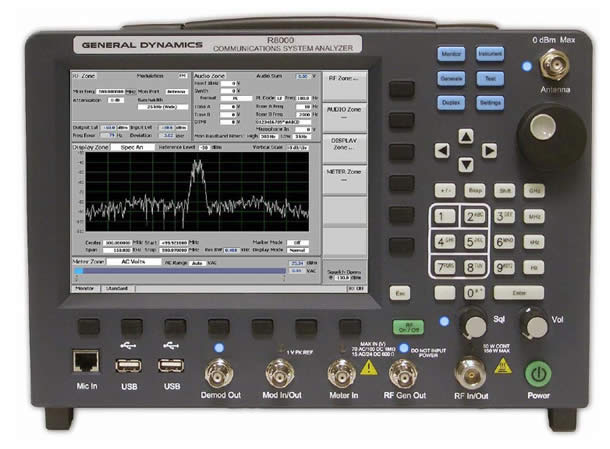Toggle the Shift key on the keypad
The width and height of the screenshot is (610, 449).
tap(505, 191)
